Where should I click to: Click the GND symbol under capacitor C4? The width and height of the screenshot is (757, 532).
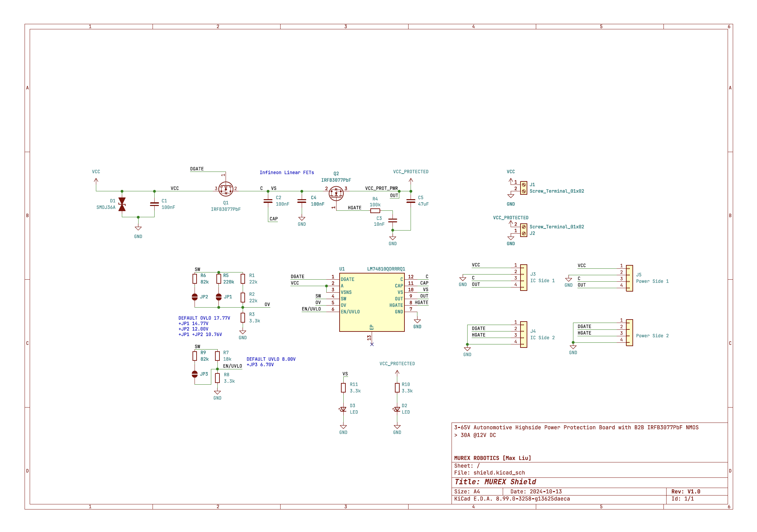point(302,219)
